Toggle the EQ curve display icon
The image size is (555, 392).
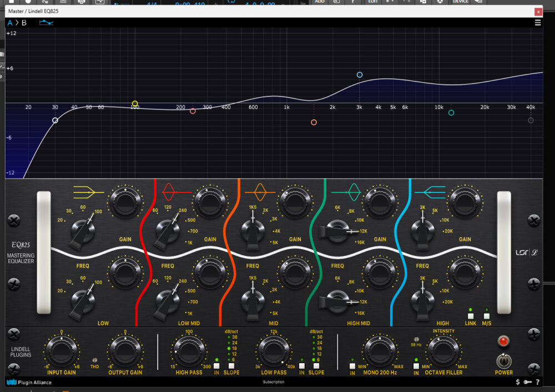click(46, 23)
